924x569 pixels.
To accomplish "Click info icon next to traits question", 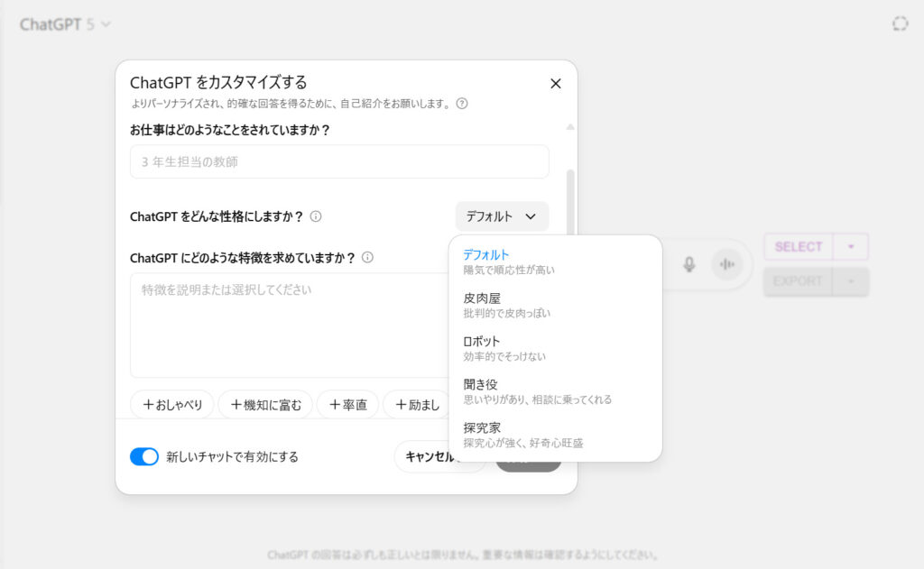I will [x=368, y=257].
